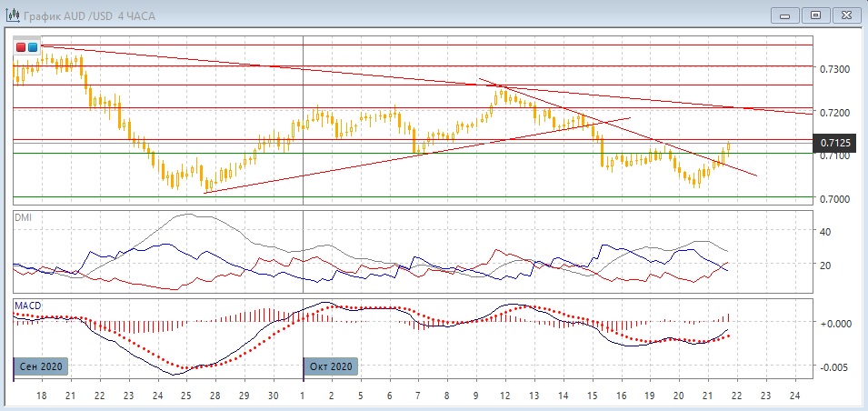868x411 pixels.
Task: Click the MACD scale value -0.005
Action: coord(834,367)
